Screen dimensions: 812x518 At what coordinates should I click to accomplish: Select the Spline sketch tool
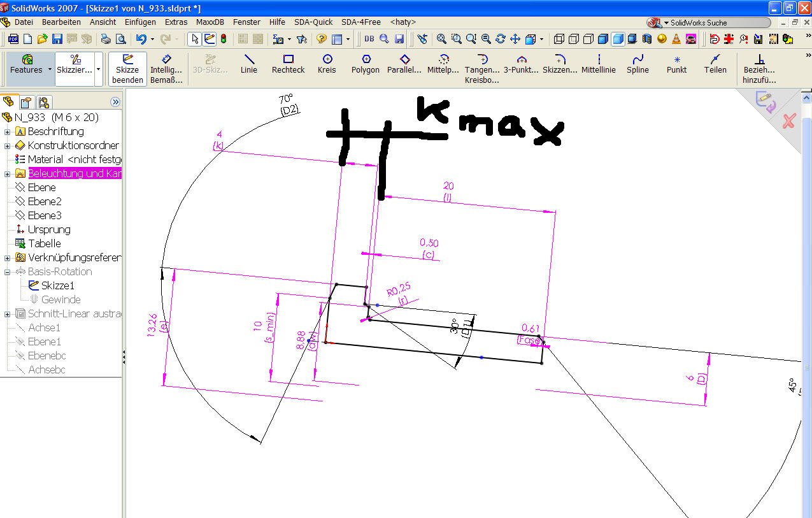(637, 64)
